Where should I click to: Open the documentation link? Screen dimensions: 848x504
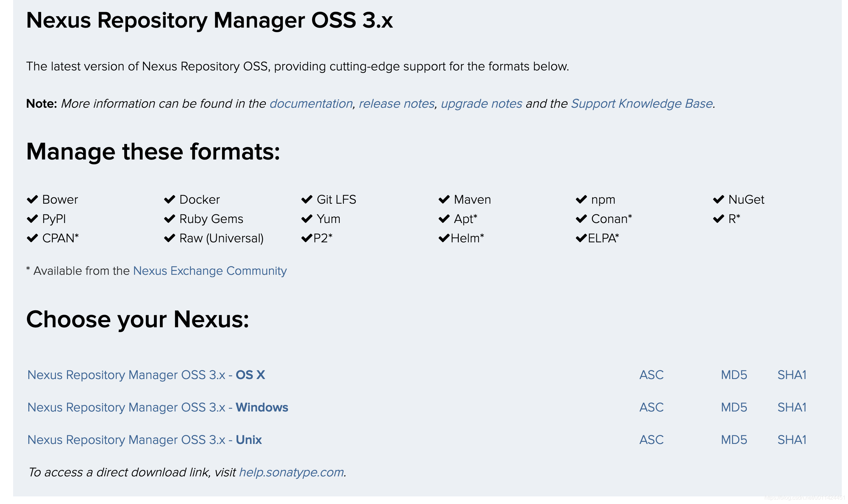click(311, 104)
